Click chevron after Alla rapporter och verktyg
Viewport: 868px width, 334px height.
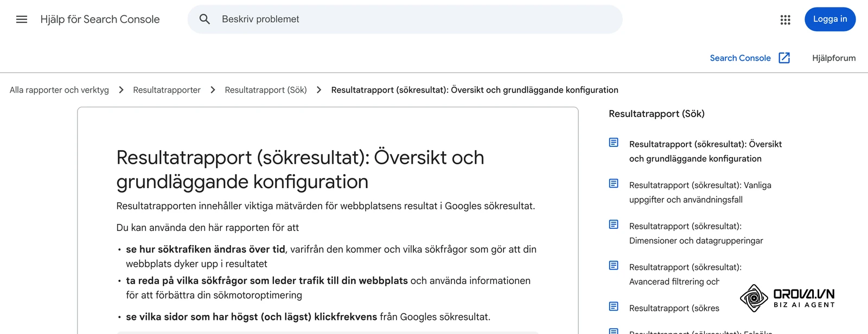(121, 90)
